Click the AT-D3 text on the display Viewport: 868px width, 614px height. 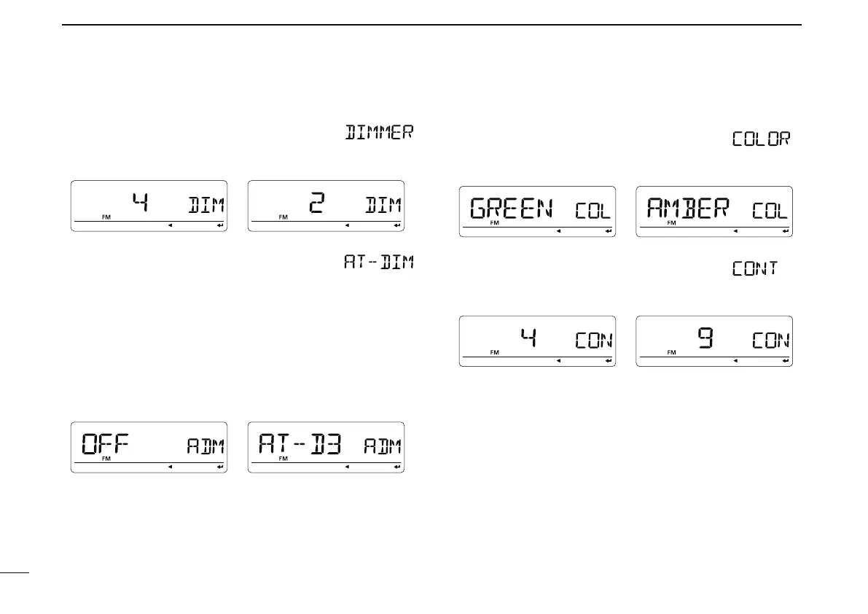292,443
